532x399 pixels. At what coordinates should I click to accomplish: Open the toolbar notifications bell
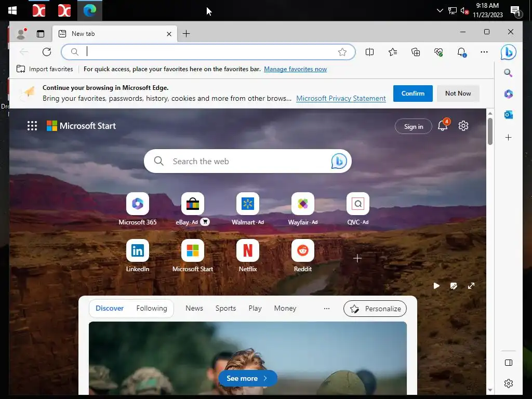click(x=461, y=52)
